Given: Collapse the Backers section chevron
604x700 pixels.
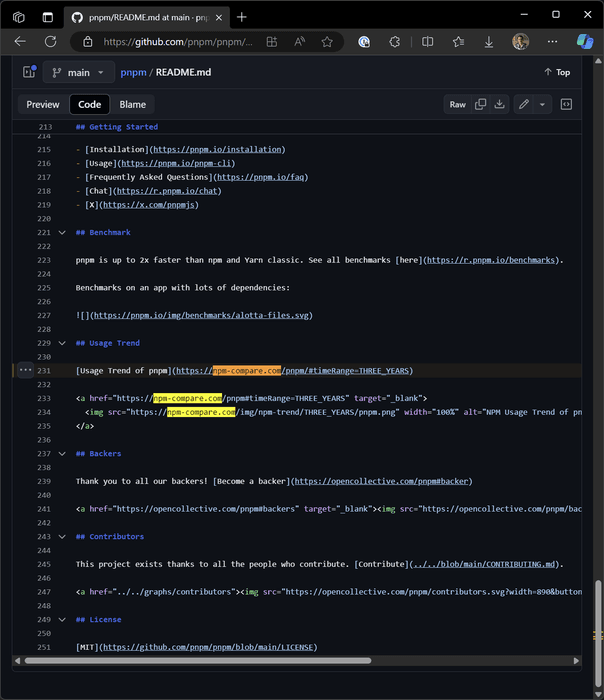Looking at the screenshot, I should coord(63,454).
